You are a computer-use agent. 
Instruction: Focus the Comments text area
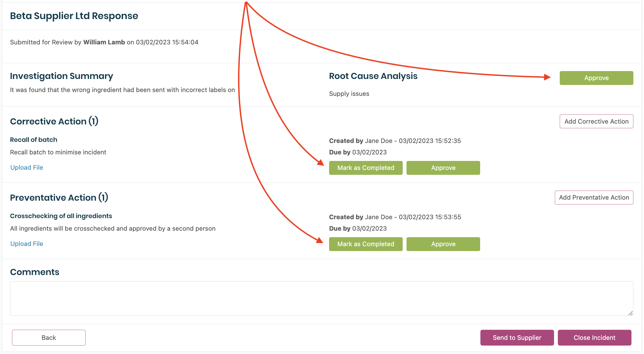coord(321,298)
